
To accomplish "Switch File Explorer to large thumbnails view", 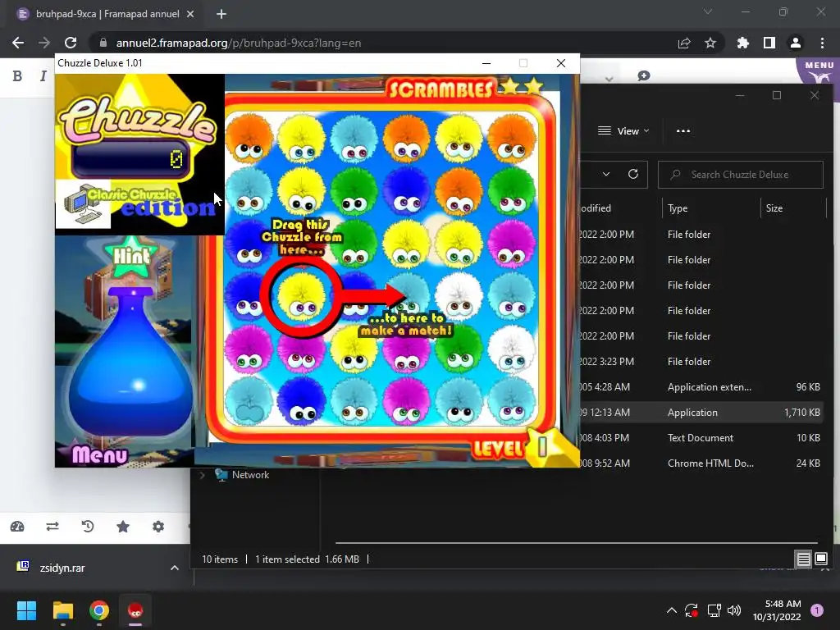I will coord(820,559).
